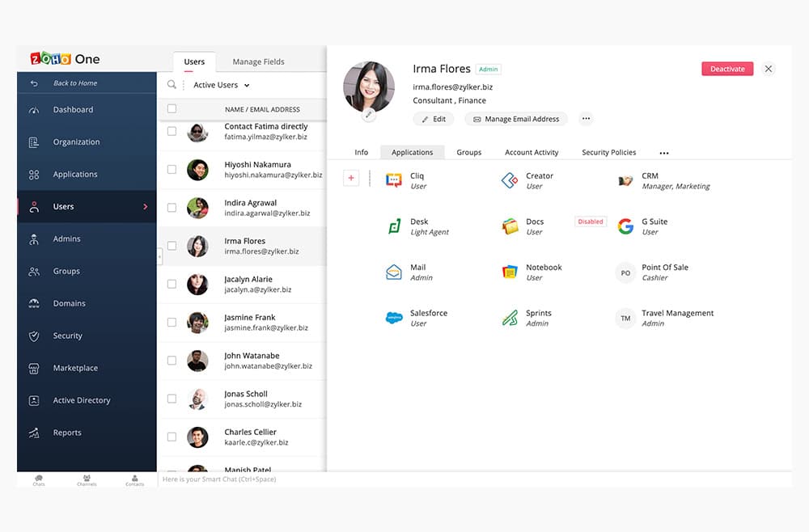Open the Salesforce cloud icon
The width and height of the screenshot is (809, 532).
[x=394, y=318]
